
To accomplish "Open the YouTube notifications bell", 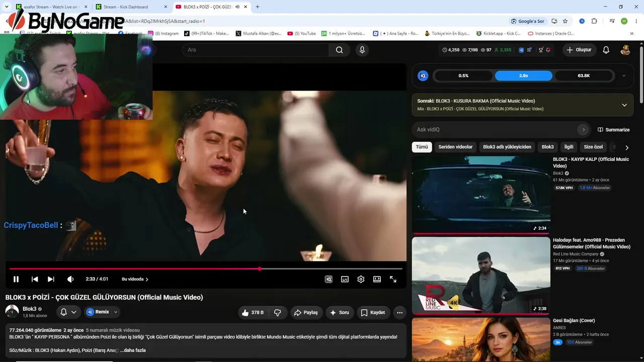I will (606, 50).
